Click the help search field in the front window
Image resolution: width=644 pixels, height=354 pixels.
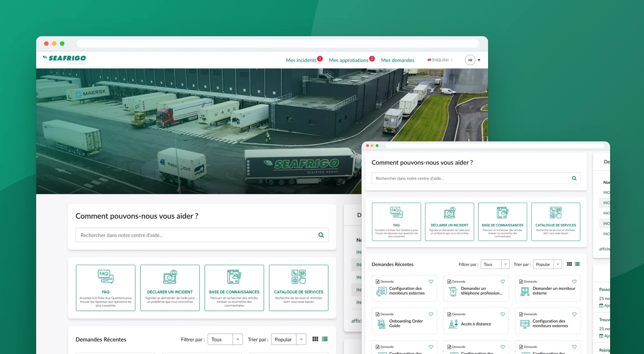point(476,178)
